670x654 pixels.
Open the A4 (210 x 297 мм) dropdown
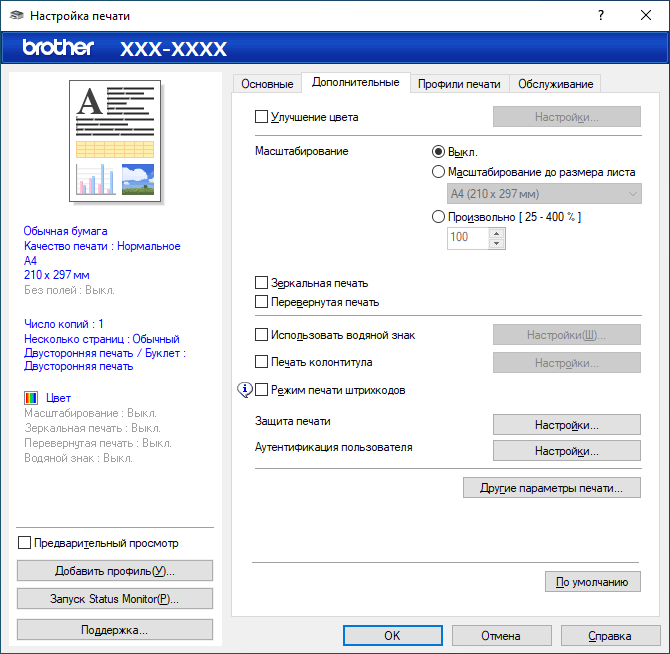tap(544, 194)
